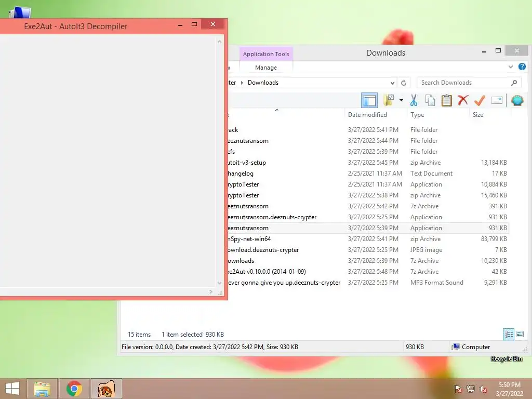Click the Rename icon in toolbar
This screenshot has height=399, width=532.
click(496, 100)
